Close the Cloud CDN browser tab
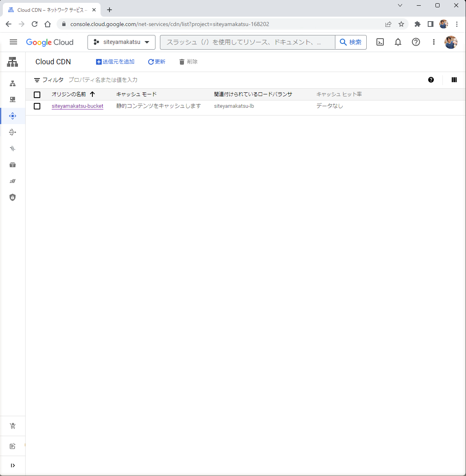The width and height of the screenshot is (466, 476). click(94, 10)
